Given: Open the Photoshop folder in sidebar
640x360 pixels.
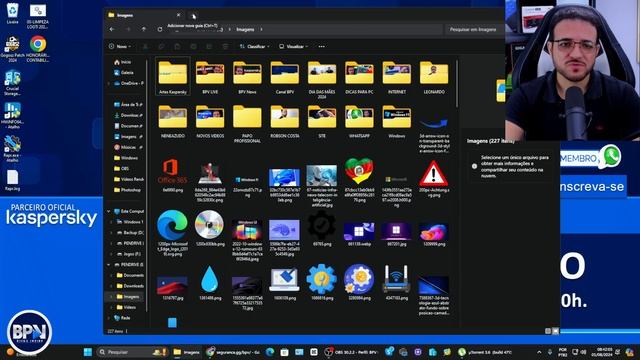Looking at the screenshot, I should point(128,190).
